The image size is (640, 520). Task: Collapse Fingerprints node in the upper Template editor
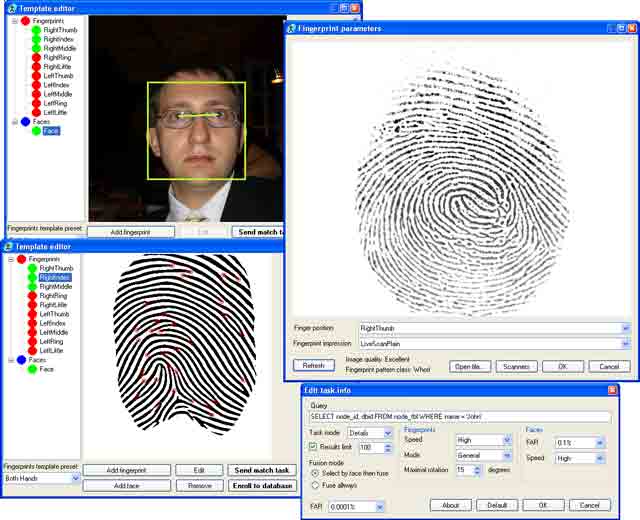coord(15,21)
